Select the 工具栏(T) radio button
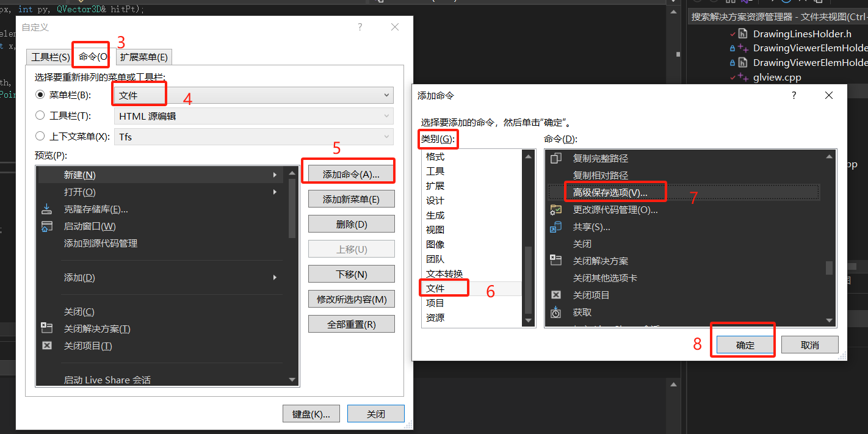The height and width of the screenshot is (434, 868). 40,115
